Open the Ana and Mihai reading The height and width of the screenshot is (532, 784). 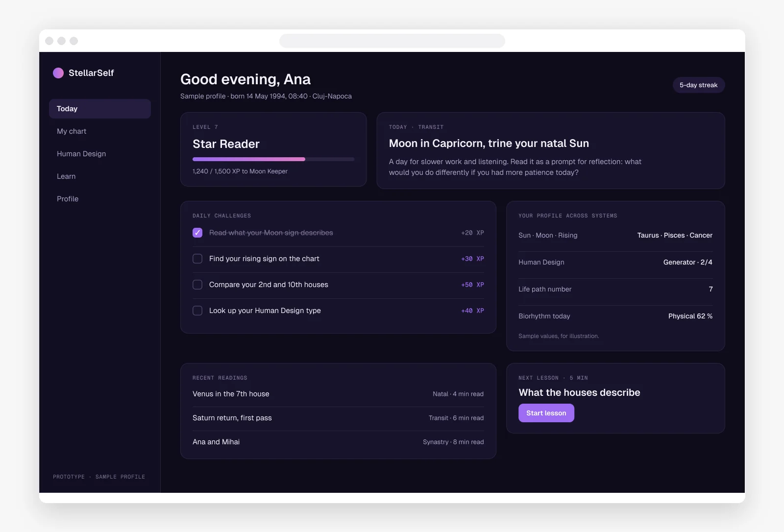click(338, 442)
